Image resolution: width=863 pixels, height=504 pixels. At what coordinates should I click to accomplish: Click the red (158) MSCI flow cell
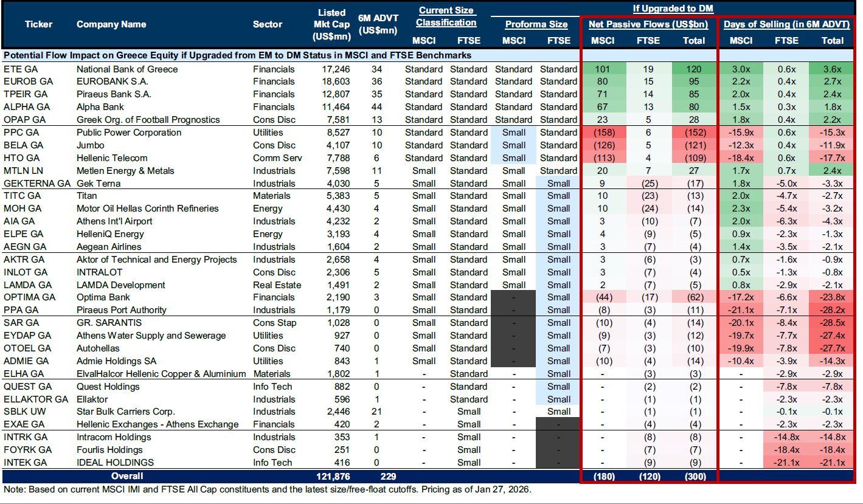(x=603, y=133)
